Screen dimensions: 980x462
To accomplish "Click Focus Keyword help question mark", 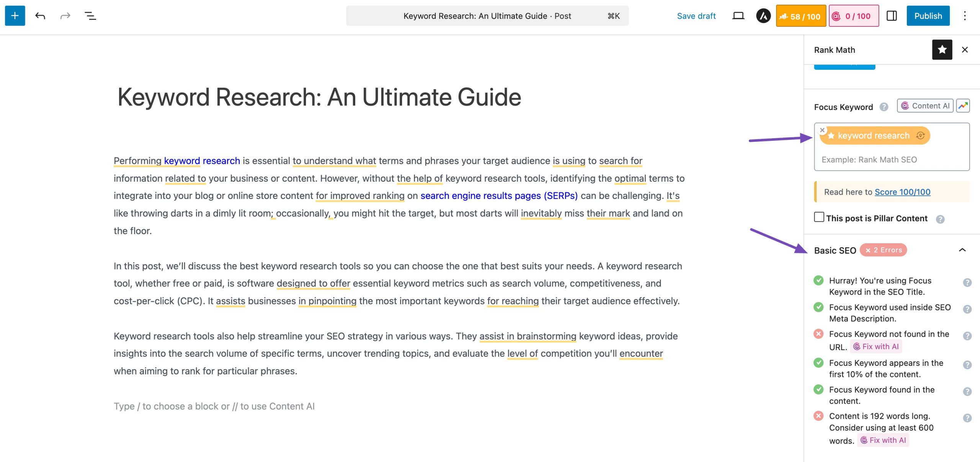I will (x=884, y=107).
